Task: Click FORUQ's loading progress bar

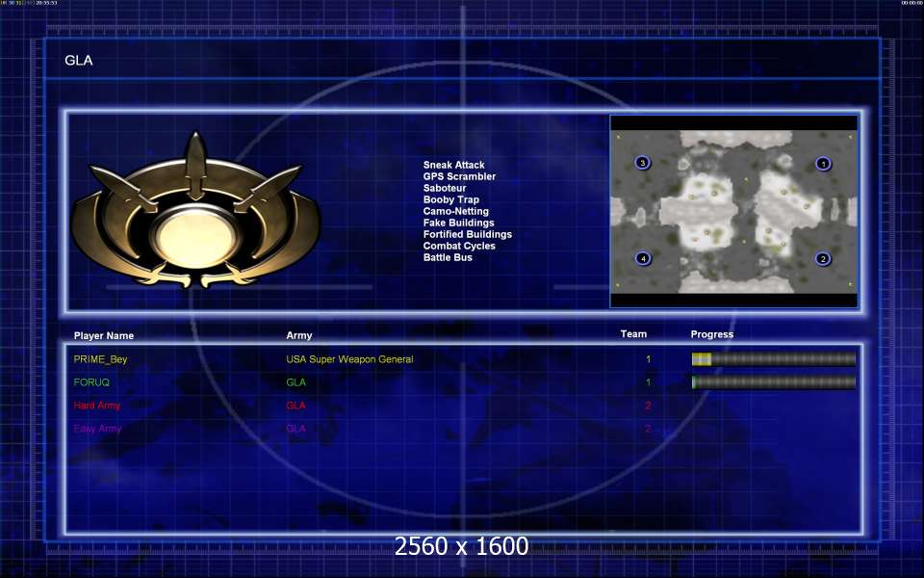Action: coord(773,382)
